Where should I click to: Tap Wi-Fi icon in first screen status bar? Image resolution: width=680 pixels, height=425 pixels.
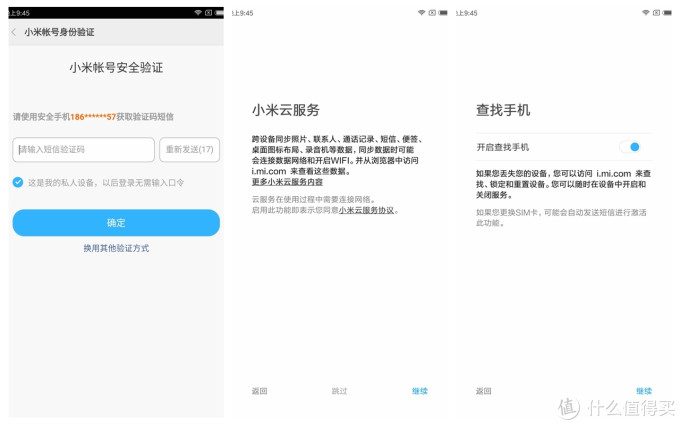tap(198, 13)
